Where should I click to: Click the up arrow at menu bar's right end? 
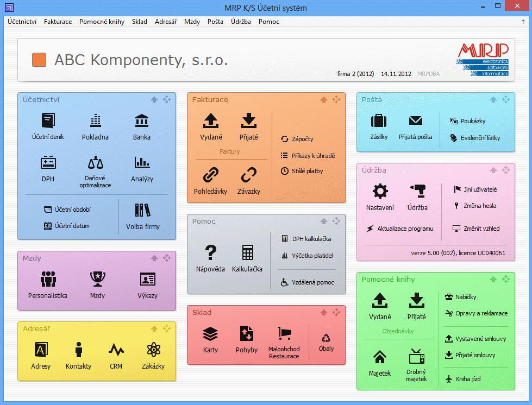523,22
